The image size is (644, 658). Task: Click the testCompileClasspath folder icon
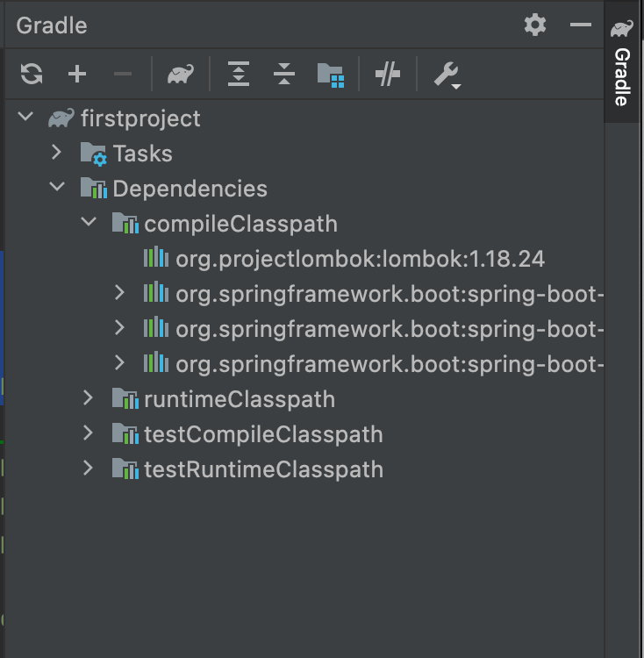125,433
